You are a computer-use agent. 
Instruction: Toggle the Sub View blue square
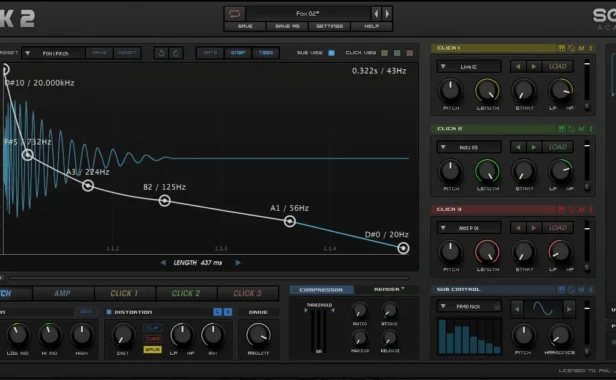(x=332, y=53)
